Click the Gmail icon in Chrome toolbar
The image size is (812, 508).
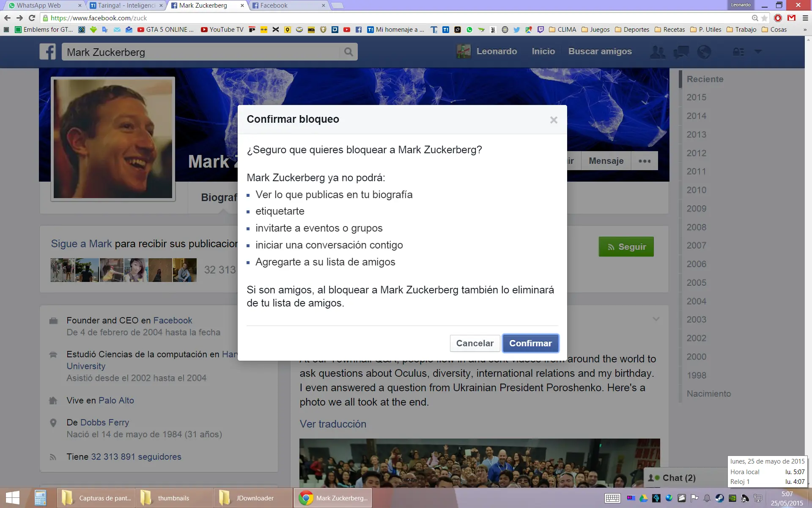(x=791, y=18)
